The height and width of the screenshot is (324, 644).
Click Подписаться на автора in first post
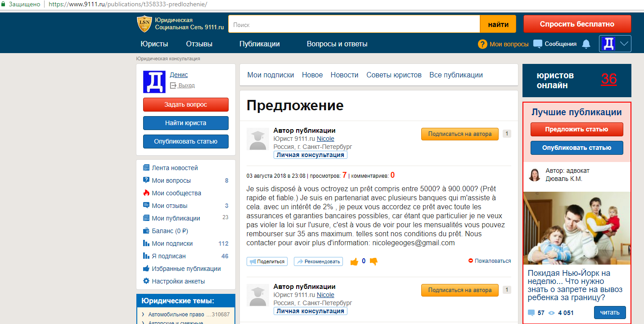click(x=459, y=134)
